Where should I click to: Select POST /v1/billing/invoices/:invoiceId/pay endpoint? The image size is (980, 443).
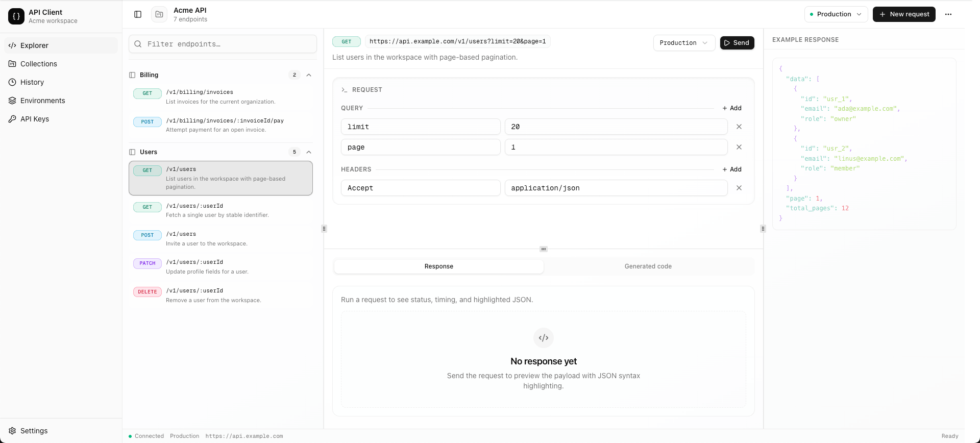[220, 125]
